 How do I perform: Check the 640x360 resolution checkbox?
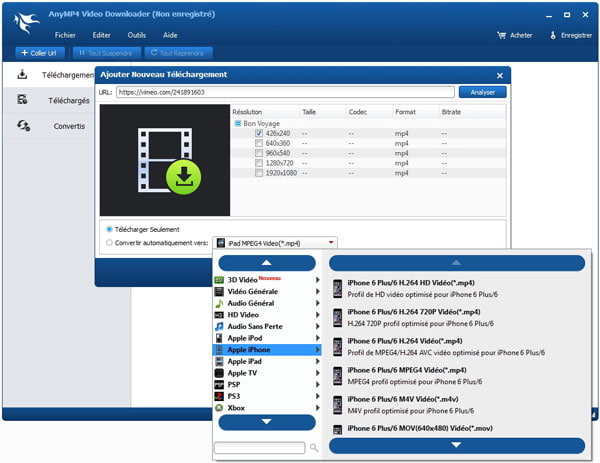click(259, 143)
